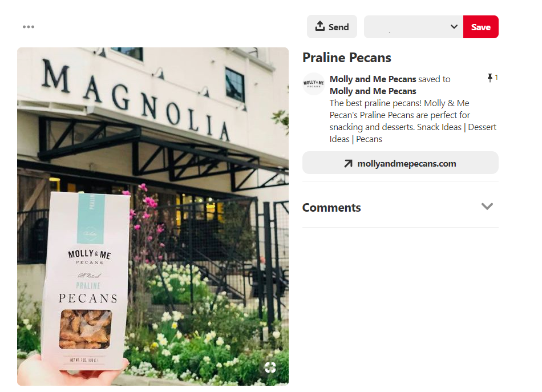Open the three-dot more options menu
The width and height of the screenshot is (542, 392).
click(x=29, y=27)
